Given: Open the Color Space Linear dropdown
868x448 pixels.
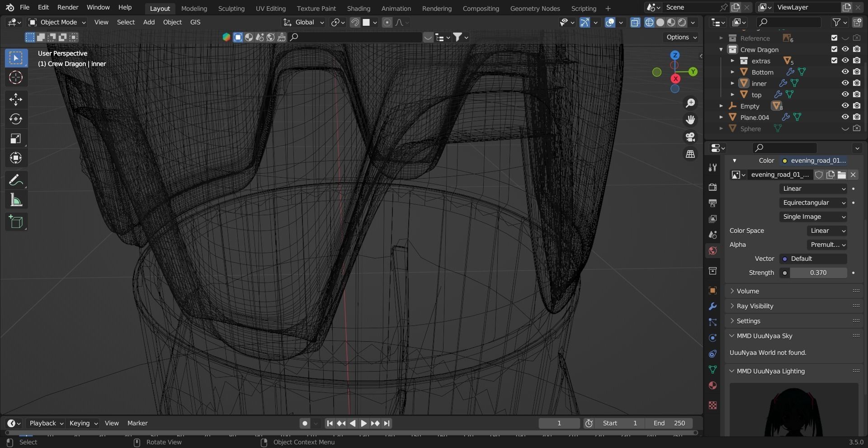Looking at the screenshot, I should [827, 231].
